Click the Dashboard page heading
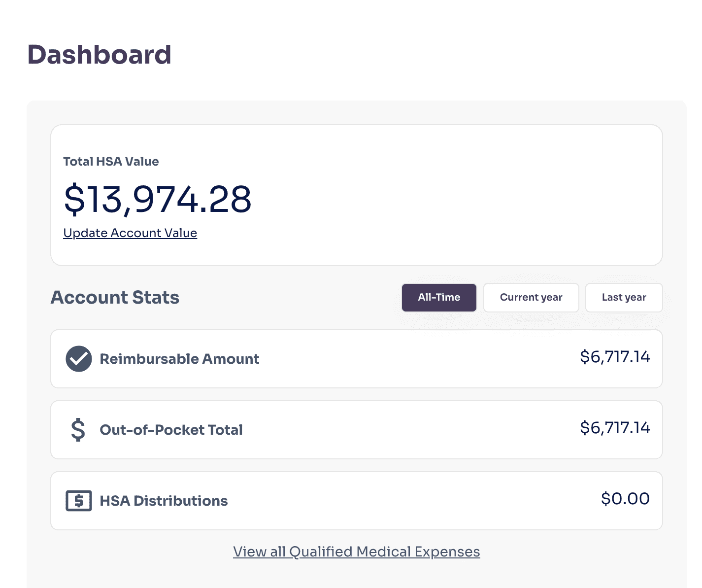The width and height of the screenshot is (702, 588). 99,55
